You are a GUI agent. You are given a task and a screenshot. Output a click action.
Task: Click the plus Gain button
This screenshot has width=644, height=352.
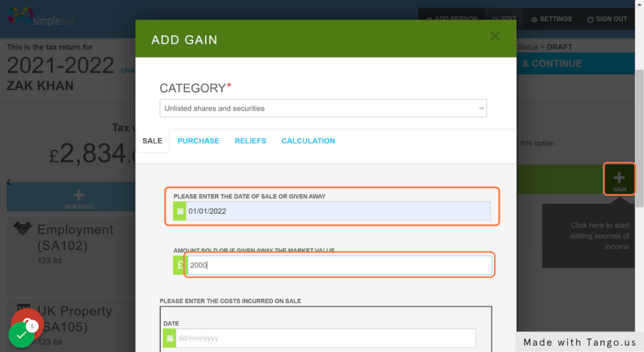pyautogui.click(x=619, y=179)
